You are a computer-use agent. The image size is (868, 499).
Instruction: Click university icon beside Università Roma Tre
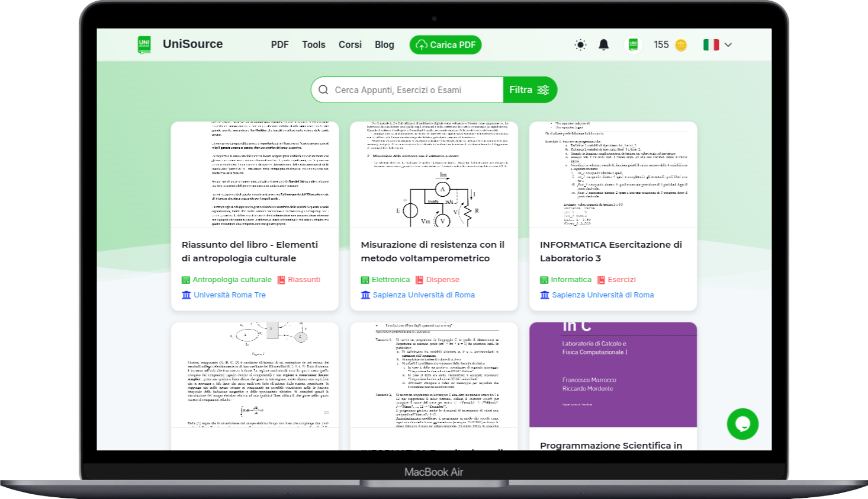click(187, 295)
